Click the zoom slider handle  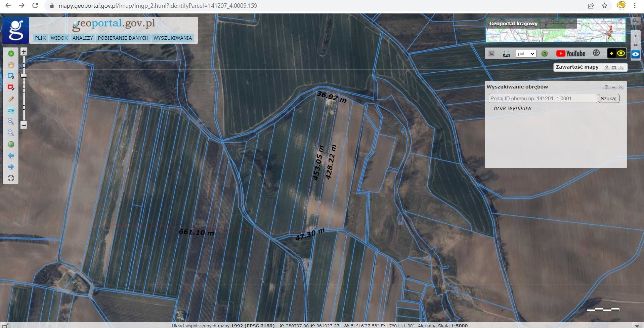(x=24, y=76)
